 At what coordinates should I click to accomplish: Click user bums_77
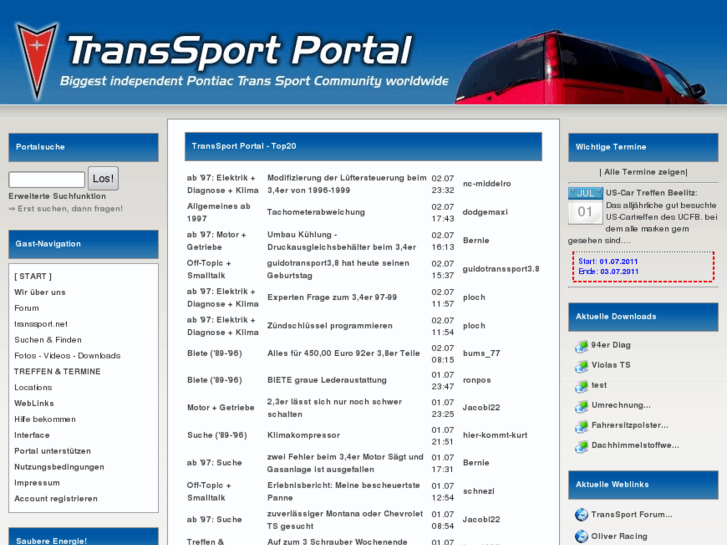(x=481, y=353)
